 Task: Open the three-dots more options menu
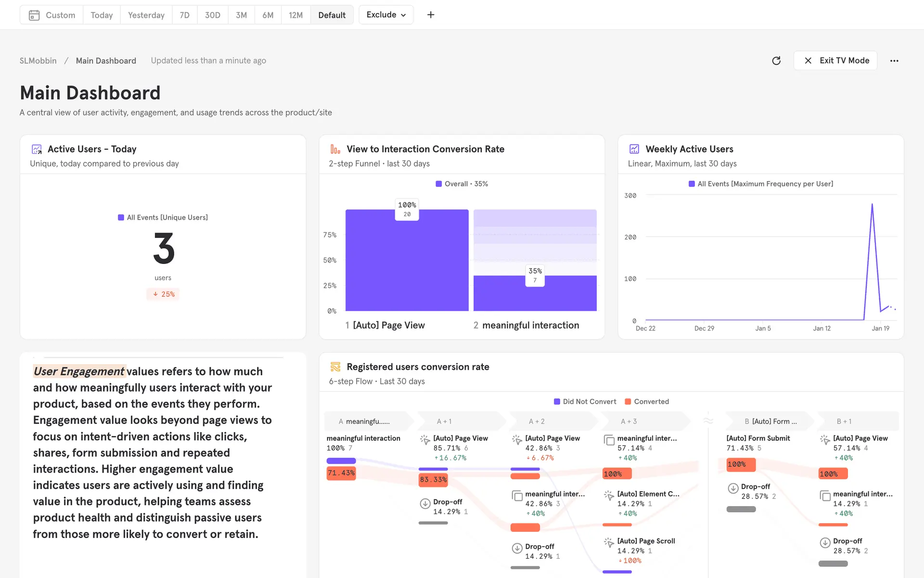coord(894,61)
